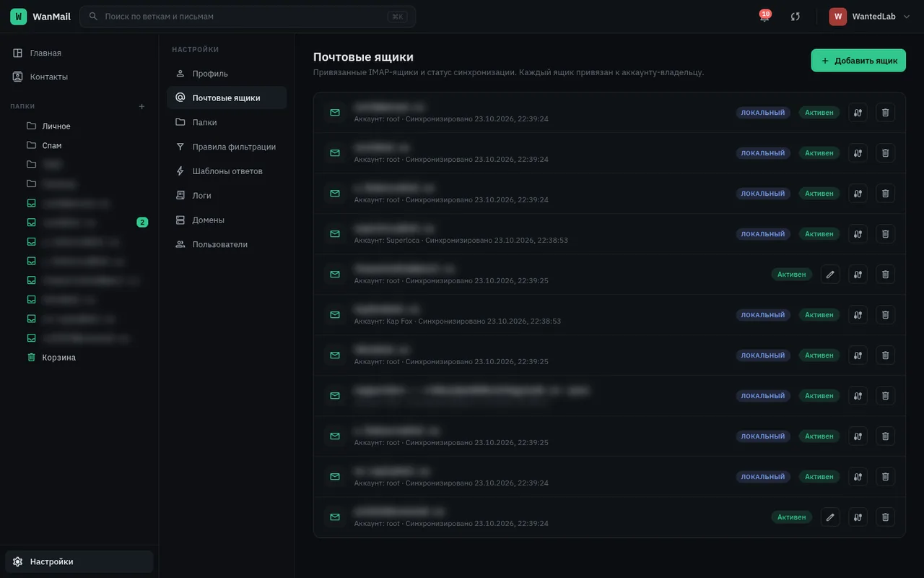The height and width of the screenshot is (578, 924).
Task: Open the notifications bell with badge 10
Action: 764,16
